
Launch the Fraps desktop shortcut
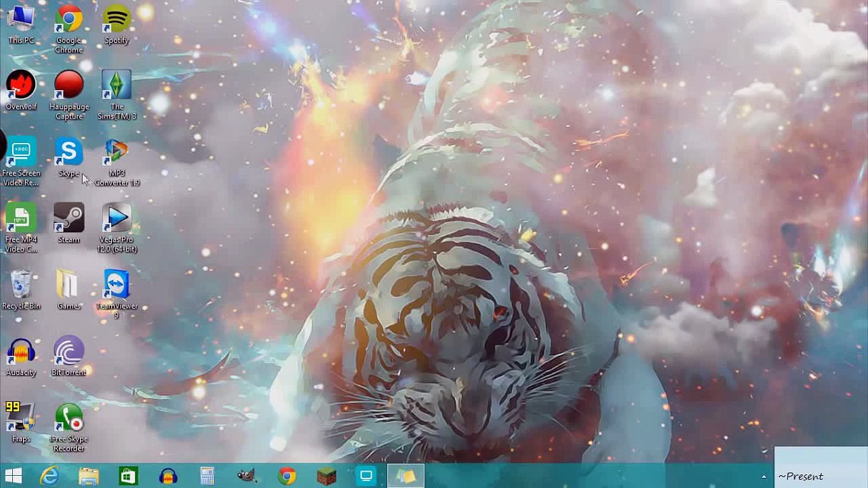click(x=21, y=423)
